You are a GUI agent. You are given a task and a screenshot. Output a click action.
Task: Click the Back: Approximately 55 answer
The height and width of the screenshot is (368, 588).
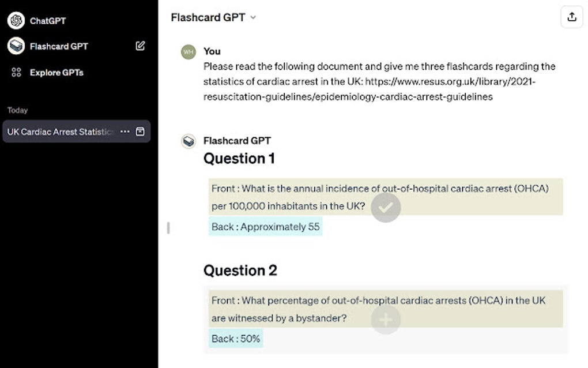(x=265, y=227)
